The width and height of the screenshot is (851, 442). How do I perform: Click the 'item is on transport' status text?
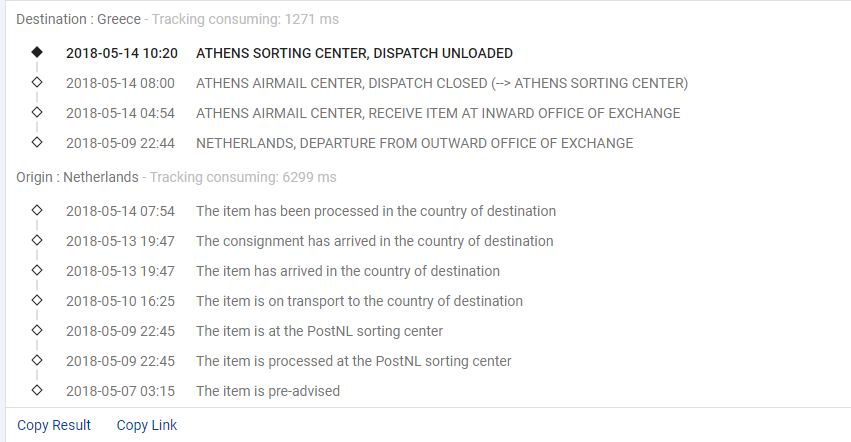click(359, 301)
